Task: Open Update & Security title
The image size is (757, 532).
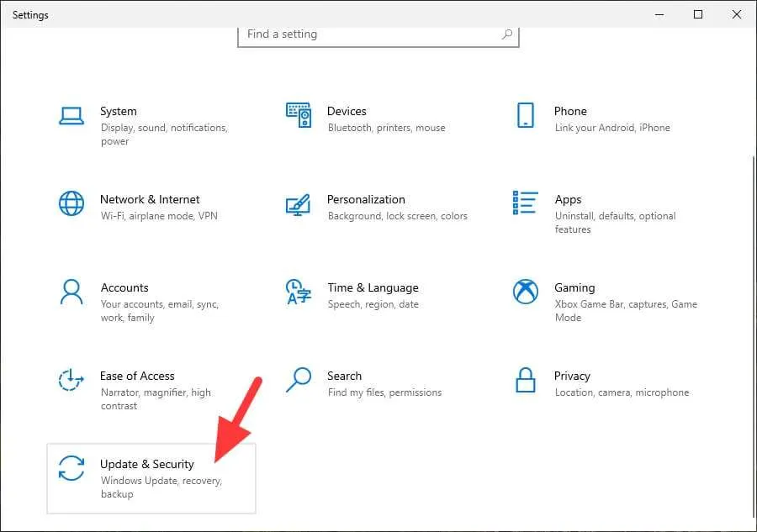Action: click(x=146, y=465)
